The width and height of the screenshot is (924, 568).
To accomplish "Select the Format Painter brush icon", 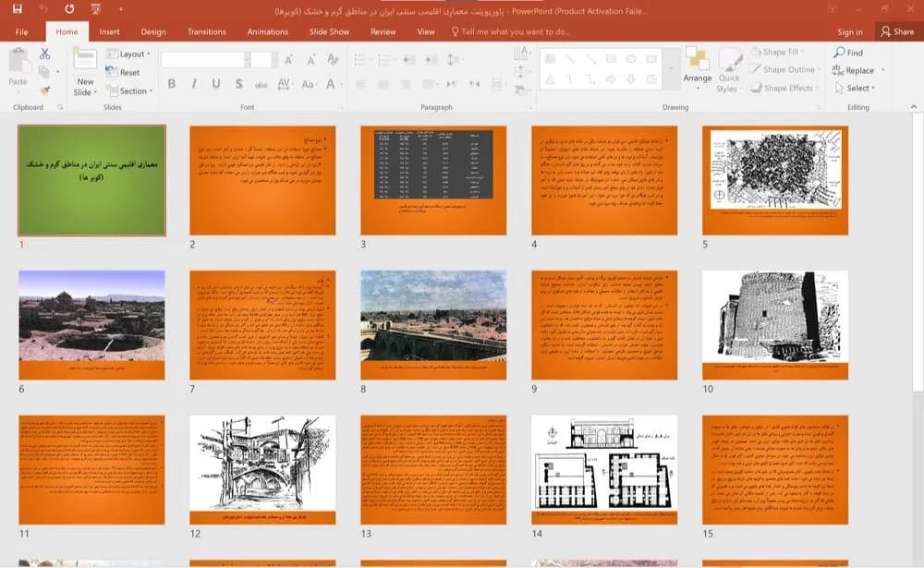I will pyautogui.click(x=44, y=91).
